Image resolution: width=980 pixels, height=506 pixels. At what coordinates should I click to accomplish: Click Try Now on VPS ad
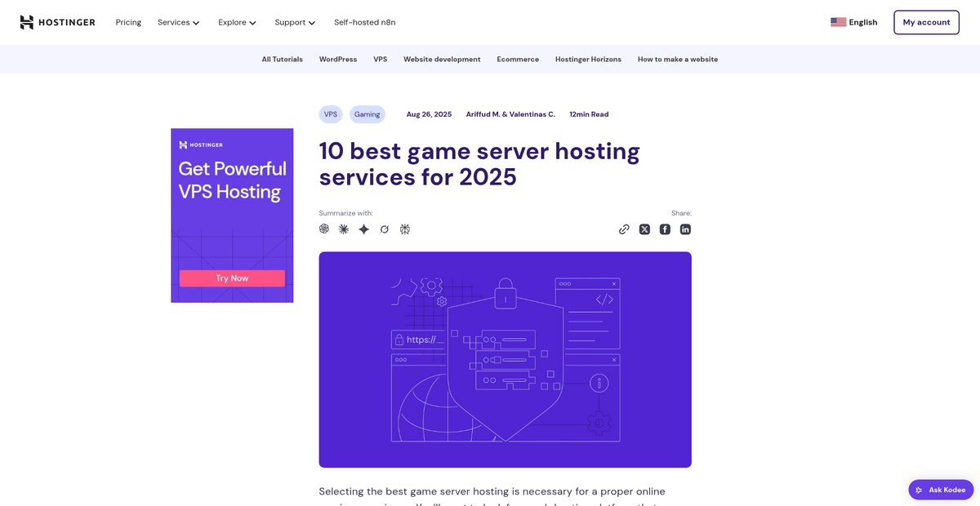pyautogui.click(x=232, y=278)
